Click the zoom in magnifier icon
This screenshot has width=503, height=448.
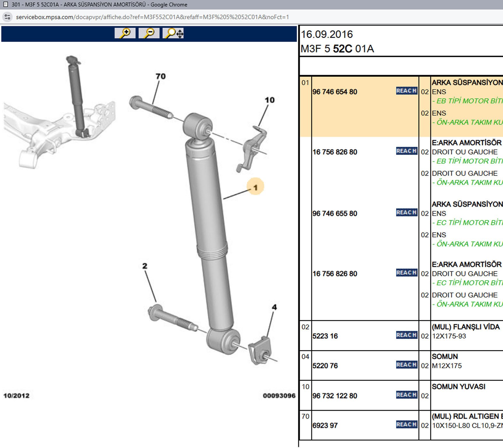(x=125, y=33)
